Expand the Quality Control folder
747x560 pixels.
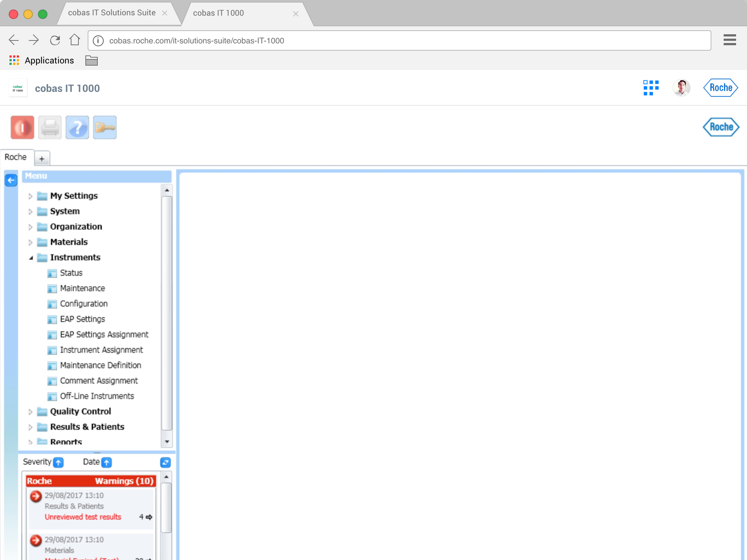31,412
